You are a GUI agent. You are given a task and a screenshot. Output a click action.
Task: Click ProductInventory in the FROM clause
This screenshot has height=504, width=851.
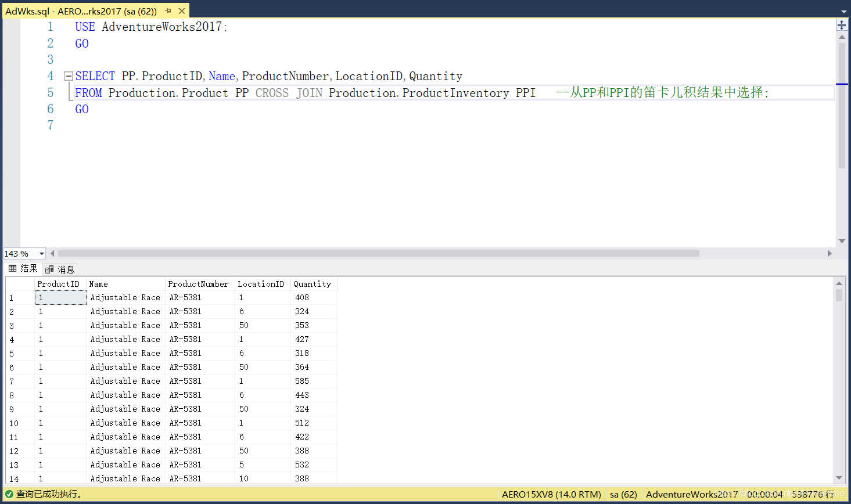455,93
